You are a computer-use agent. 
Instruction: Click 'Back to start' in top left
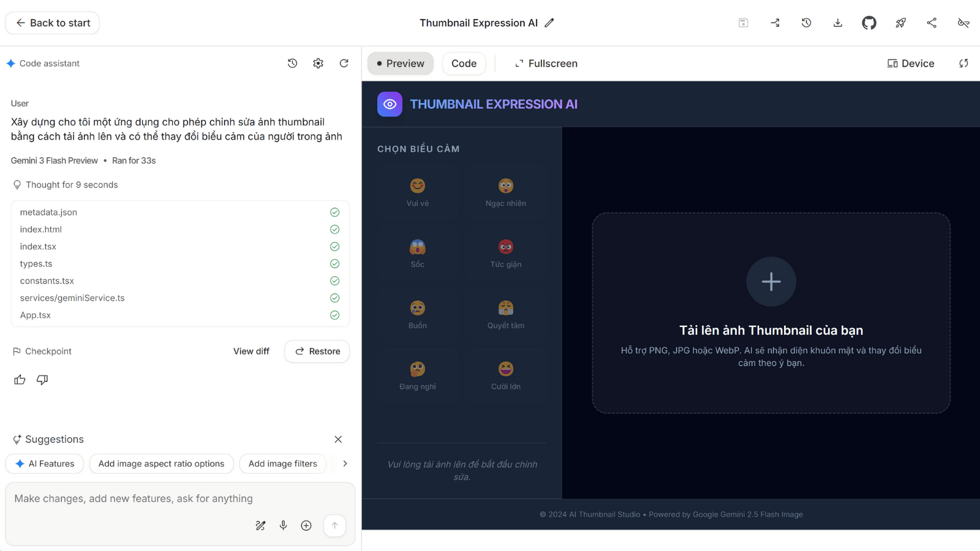point(51,23)
